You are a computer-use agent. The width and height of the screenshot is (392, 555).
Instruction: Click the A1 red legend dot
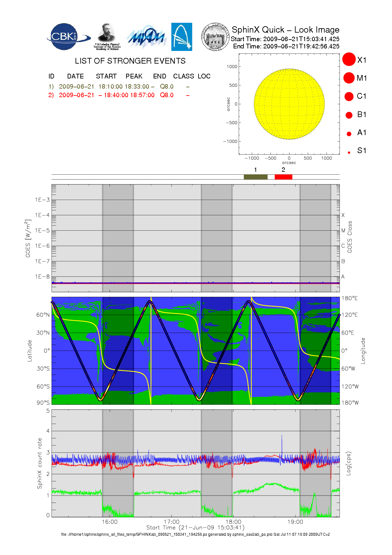pyautogui.click(x=349, y=134)
